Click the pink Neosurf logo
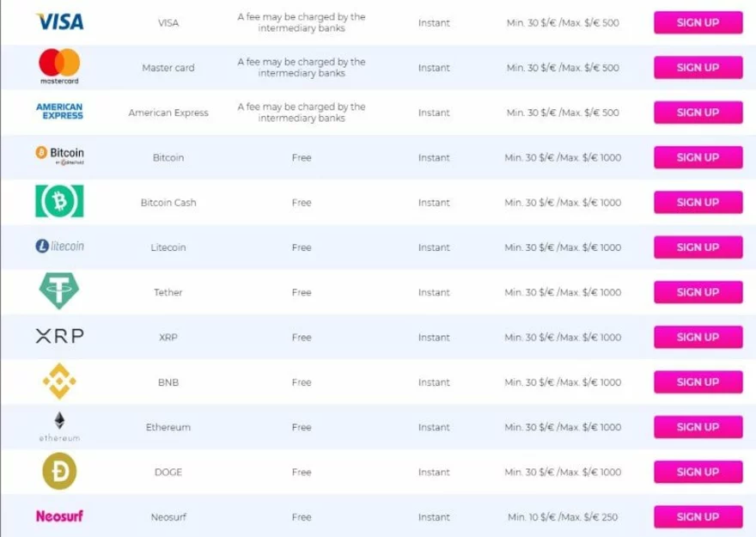The image size is (756, 537). pos(59,516)
